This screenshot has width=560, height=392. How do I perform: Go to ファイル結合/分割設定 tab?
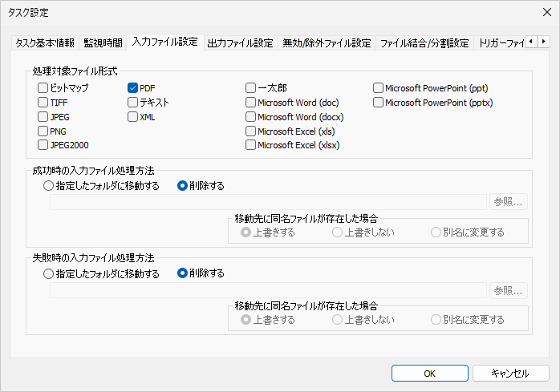pyautogui.click(x=424, y=42)
